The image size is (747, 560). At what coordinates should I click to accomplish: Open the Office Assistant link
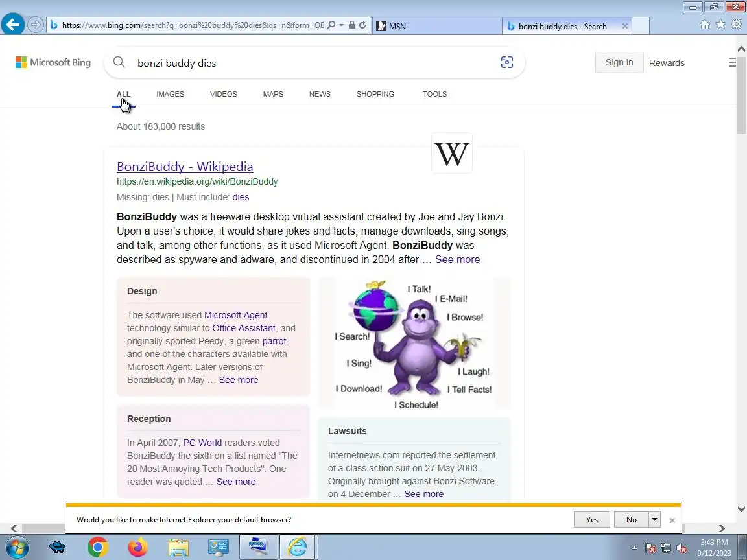tap(243, 328)
